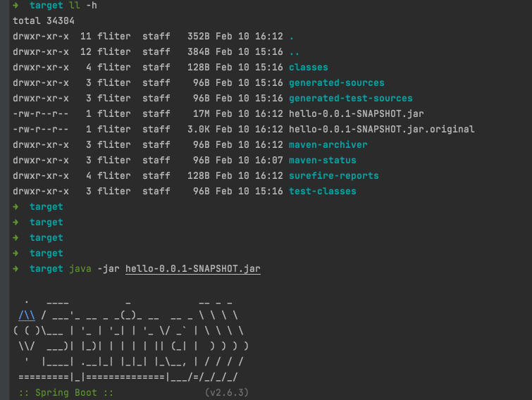Click the 'generated-test-sources' directory name
This screenshot has height=400, width=532.
click(350, 99)
